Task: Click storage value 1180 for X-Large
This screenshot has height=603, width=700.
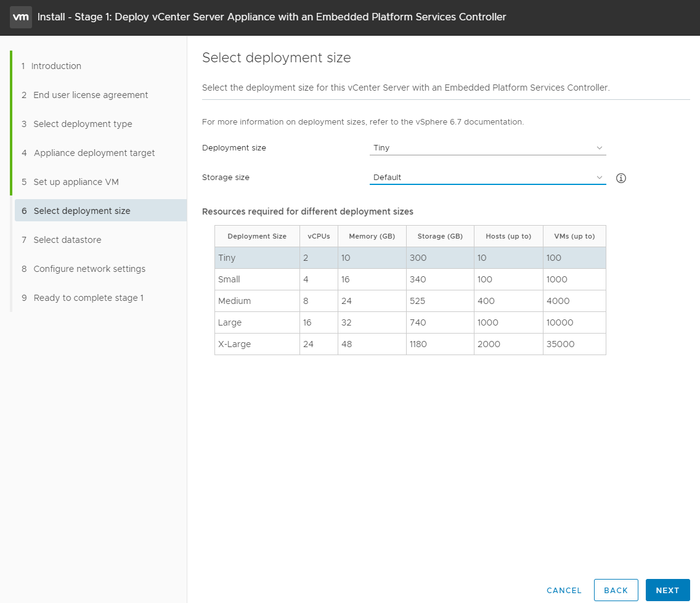Action: (418, 345)
